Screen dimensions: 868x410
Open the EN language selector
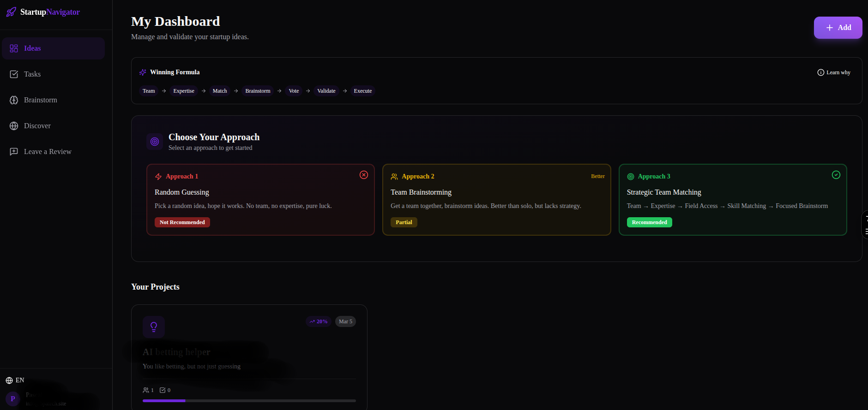[15, 380]
